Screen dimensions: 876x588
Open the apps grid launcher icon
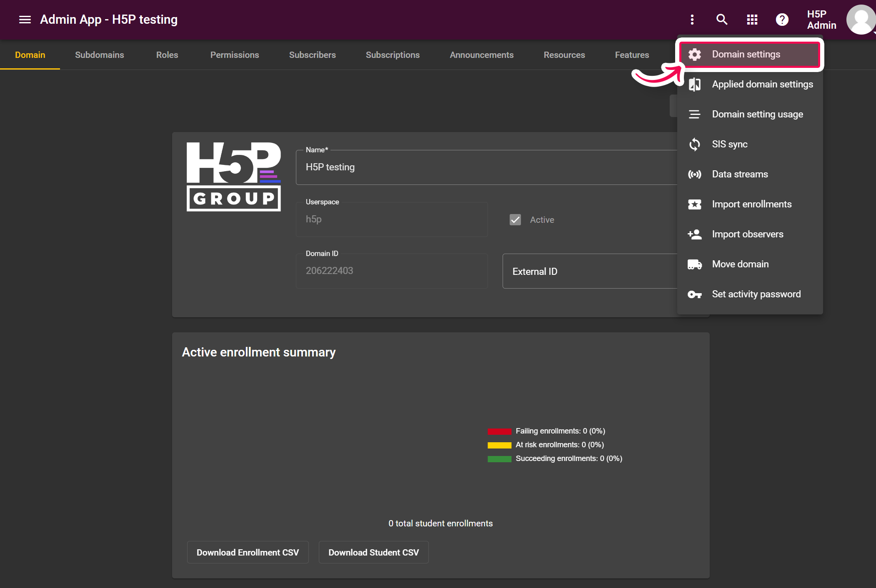(752, 20)
